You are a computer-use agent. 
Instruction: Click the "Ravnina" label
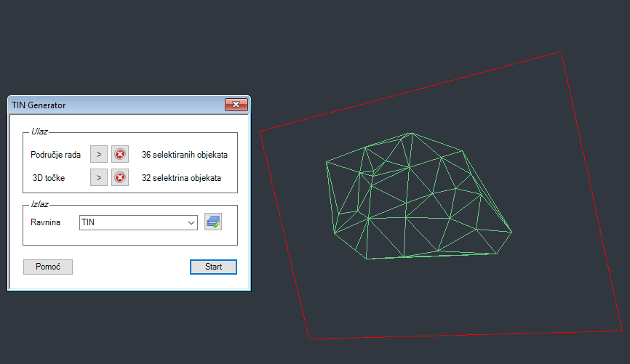pos(45,222)
